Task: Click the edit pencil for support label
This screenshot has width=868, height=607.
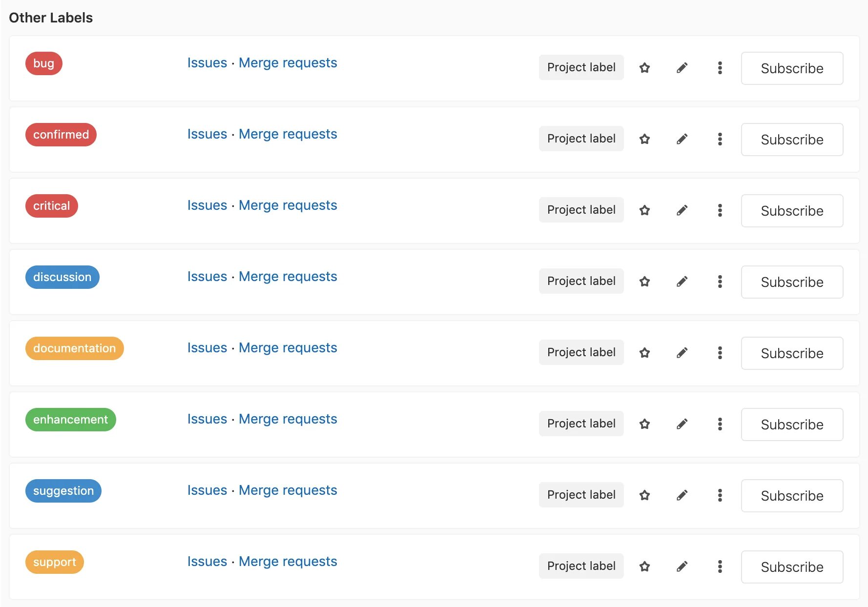Action: click(x=682, y=567)
